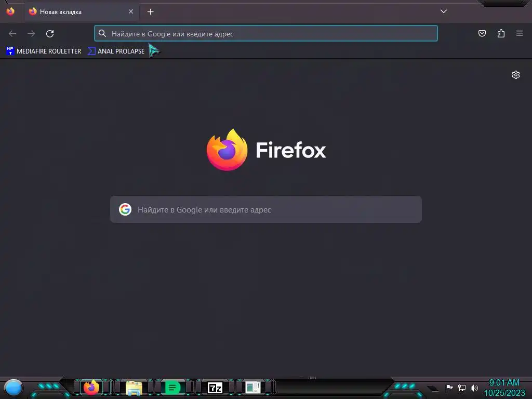Image resolution: width=532 pixels, height=399 pixels.
Task: Focus the Google search box on page
Action: 266,209
